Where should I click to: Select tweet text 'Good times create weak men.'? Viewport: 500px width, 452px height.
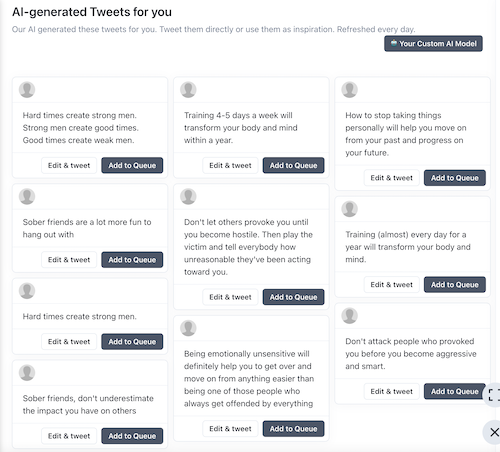point(78,140)
